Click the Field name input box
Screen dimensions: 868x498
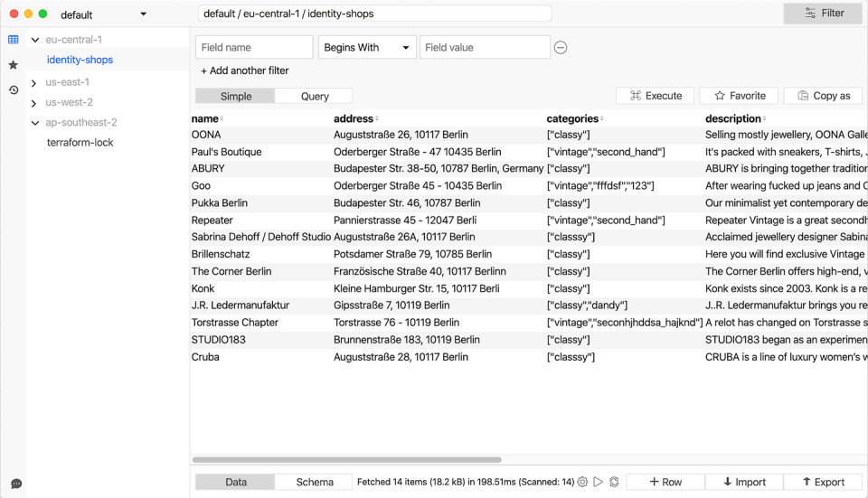[x=254, y=48]
